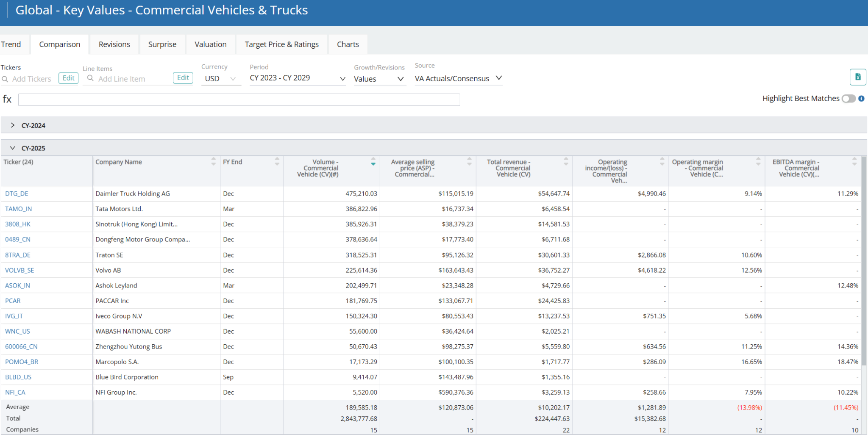Sort by Company Name column arrows
This screenshot has height=437, width=868.
point(213,161)
